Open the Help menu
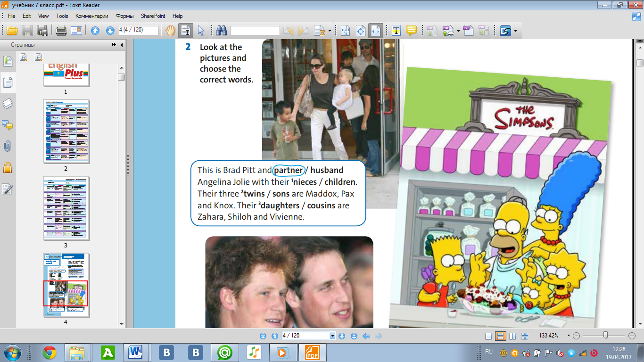This screenshot has height=362, width=644. [x=178, y=16]
